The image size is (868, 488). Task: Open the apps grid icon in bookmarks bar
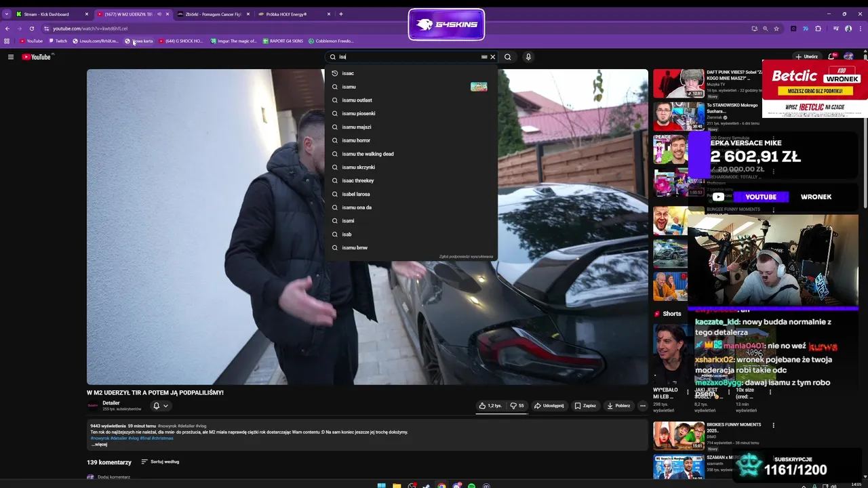[7, 41]
